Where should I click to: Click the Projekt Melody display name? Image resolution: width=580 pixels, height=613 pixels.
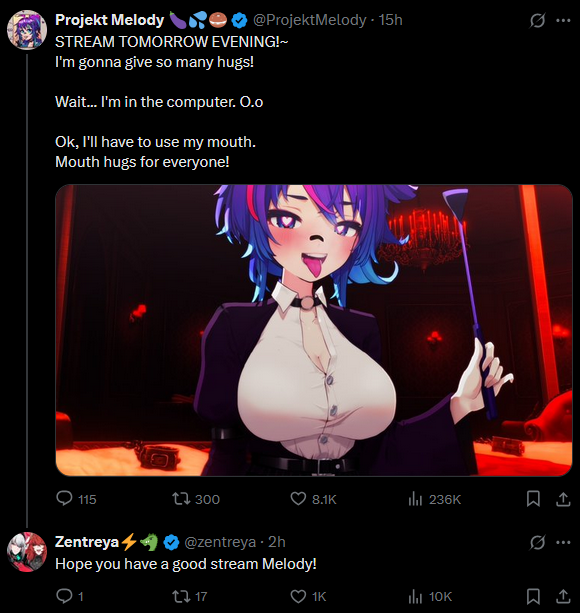point(109,20)
